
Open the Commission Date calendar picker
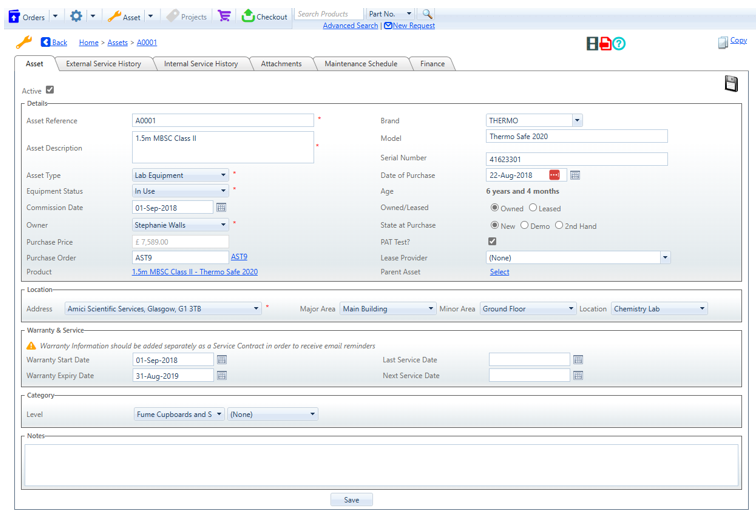pos(221,207)
